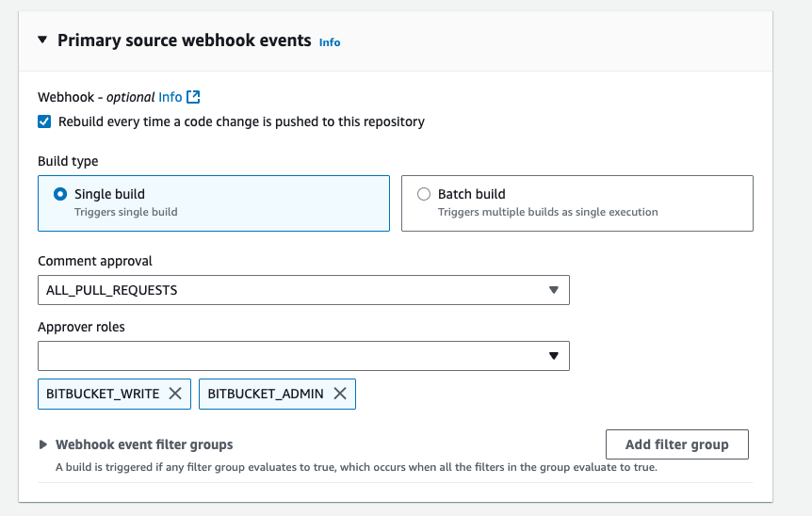Click the "Rebuild every time a code change" label text

(x=241, y=121)
